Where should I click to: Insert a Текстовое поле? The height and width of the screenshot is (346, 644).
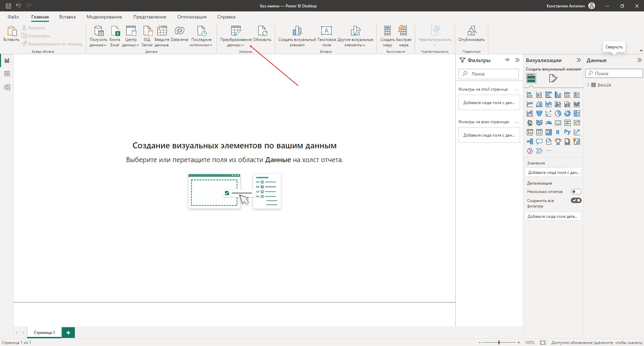click(327, 36)
